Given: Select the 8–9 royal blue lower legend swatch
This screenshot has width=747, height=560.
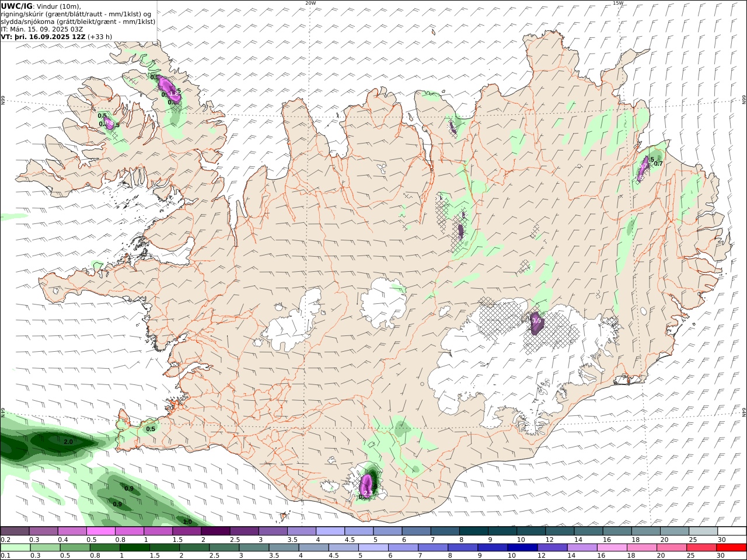Looking at the screenshot, I should [463, 547].
